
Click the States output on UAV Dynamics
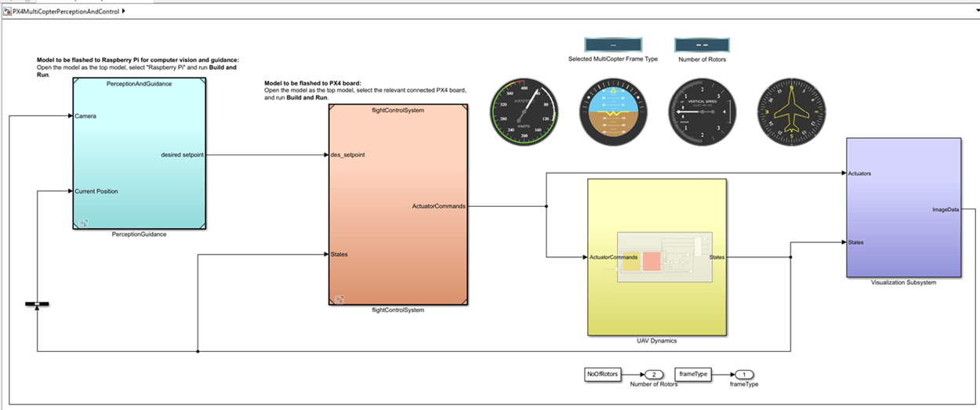(x=717, y=257)
